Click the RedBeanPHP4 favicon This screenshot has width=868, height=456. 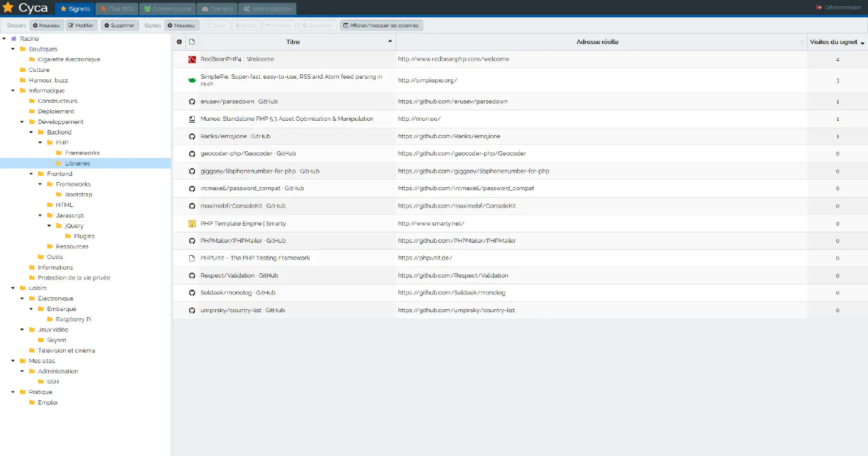pyautogui.click(x=192, y=59)
